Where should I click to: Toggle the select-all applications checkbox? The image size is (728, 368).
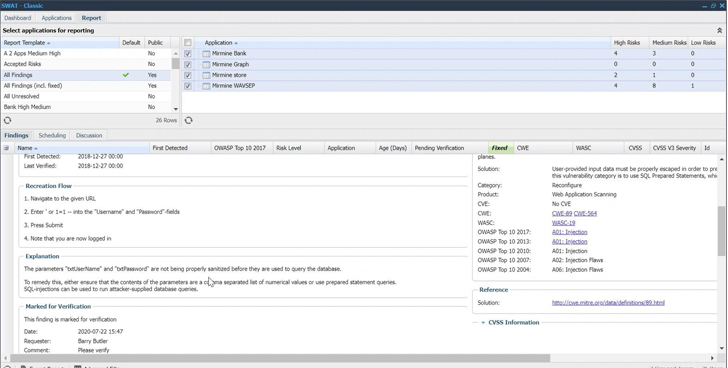click(x=188, y=43)
